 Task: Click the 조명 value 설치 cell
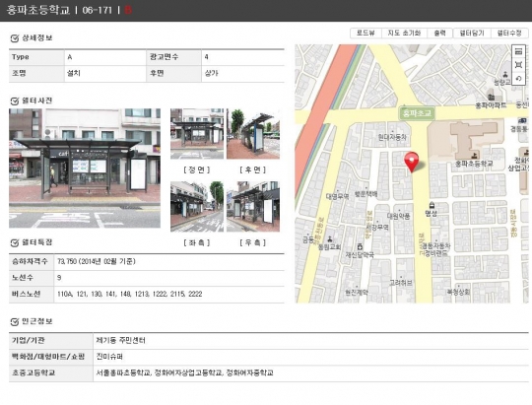pos(105,73)
